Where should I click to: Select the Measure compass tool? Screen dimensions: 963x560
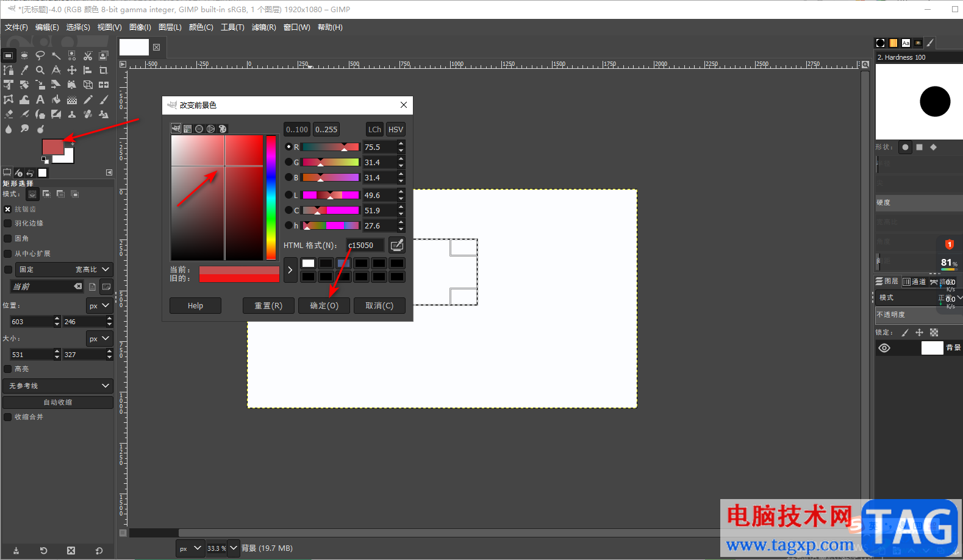[x=56, y=70]
